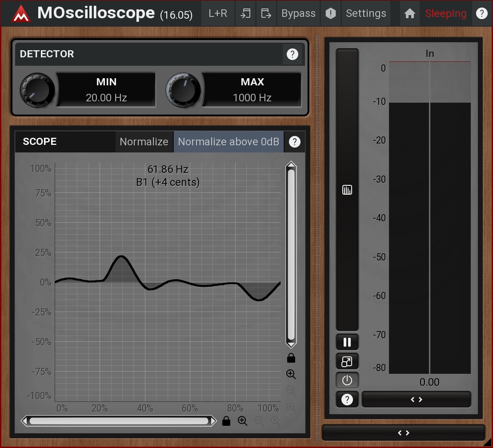Screen dimensions: 493x448
Task: Pause the meter display
Action: tap(347, 342)
